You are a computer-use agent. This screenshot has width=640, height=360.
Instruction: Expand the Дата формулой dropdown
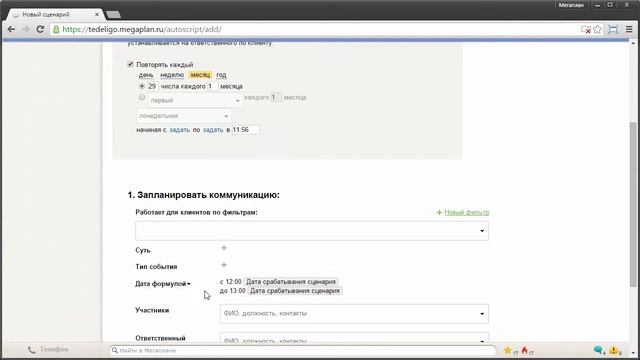pos(163,284)
